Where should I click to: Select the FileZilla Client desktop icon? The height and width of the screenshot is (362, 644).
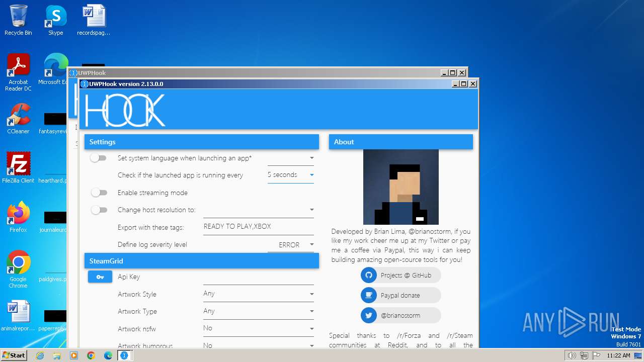click(x=18, y=168)
